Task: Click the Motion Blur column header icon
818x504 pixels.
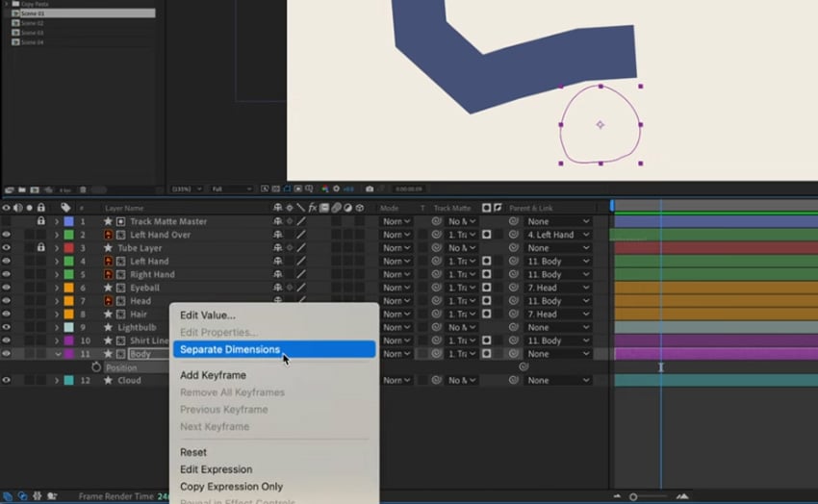Action: tap(336, 208)
